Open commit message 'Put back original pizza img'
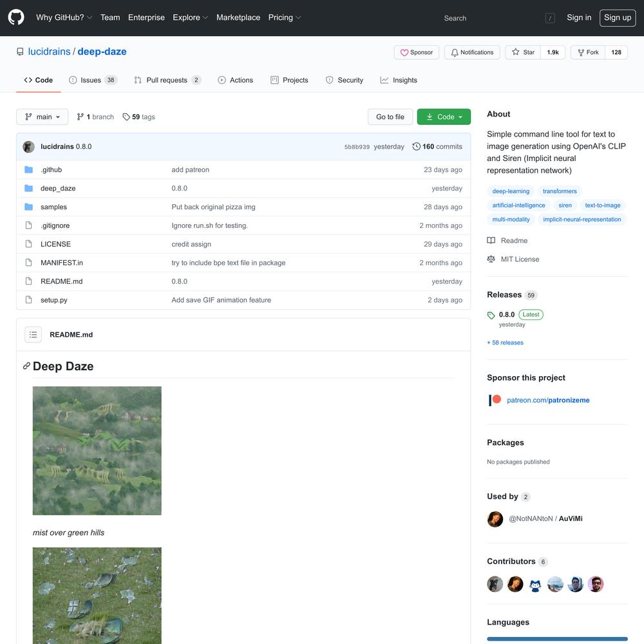644x644 pixels. click(x=214, y=207)
